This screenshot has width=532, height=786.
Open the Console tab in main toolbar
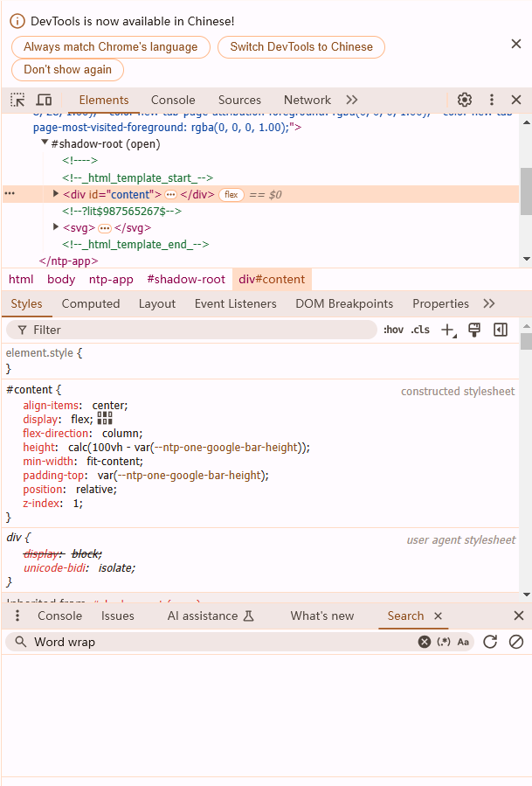pyautogui.click(x=173, y=100)
